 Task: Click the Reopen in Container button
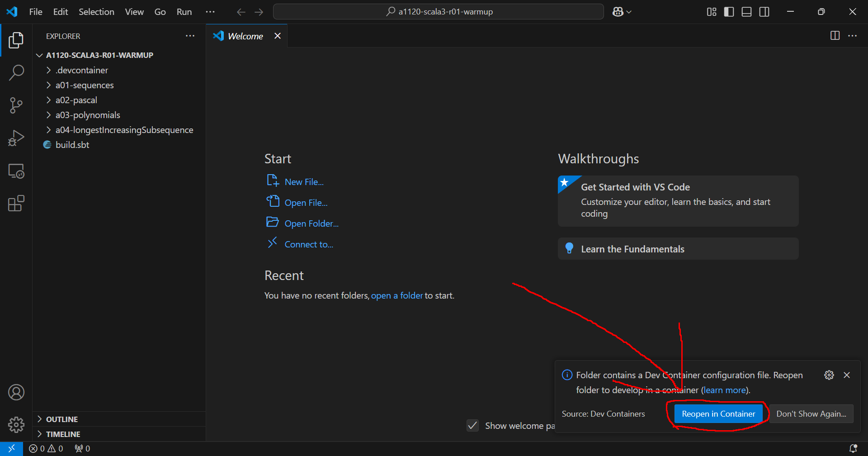pyautogui.click(x=718, y=414)
